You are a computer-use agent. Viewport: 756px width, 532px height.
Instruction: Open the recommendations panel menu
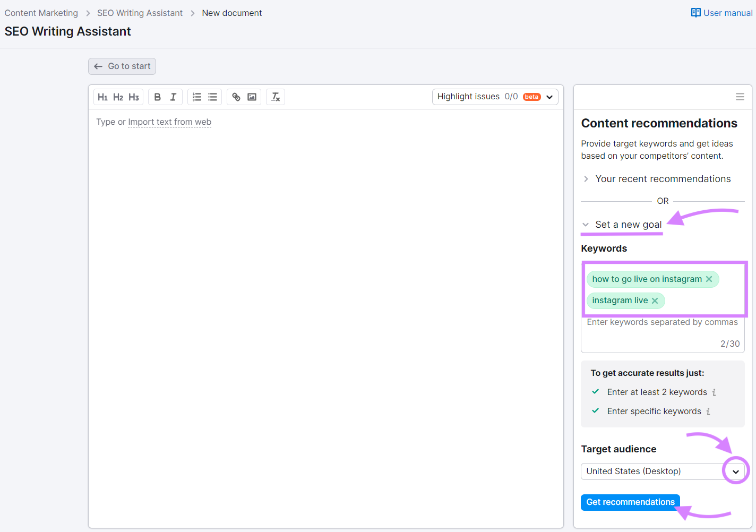click(740, 97)
